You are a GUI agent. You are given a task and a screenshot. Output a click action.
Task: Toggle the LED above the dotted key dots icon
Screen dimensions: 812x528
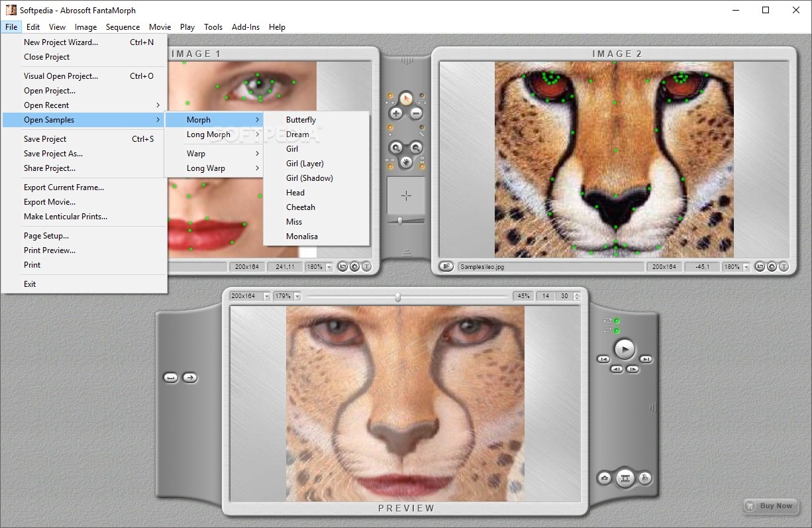tap(390, 95)
